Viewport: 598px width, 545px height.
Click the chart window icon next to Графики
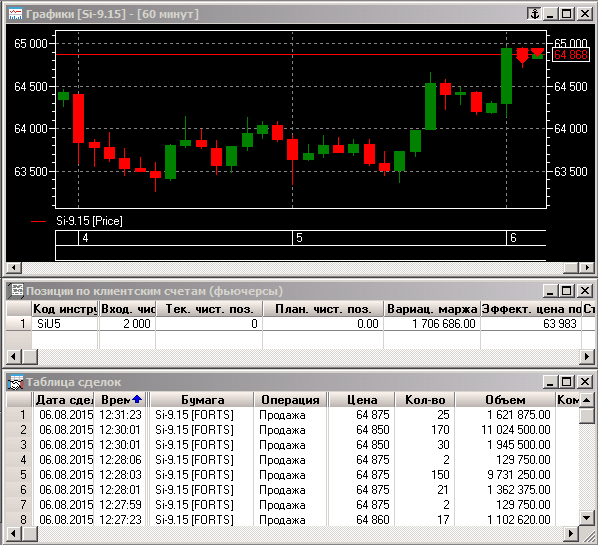pos(15,14)
